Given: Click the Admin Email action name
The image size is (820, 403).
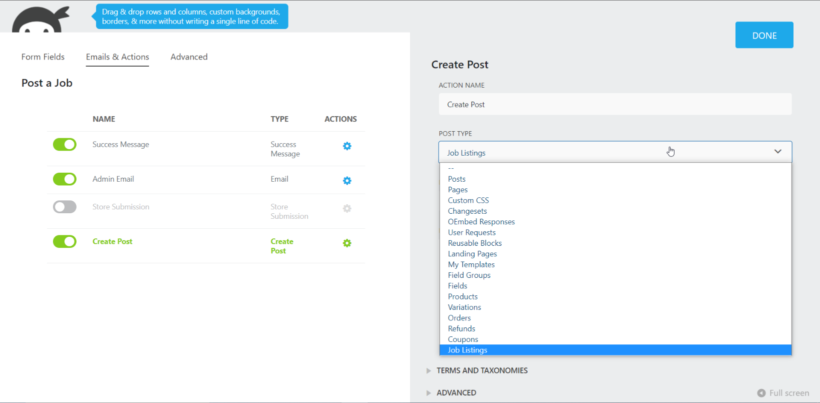Looking at the screenshot, I should (x=113, y=179).
